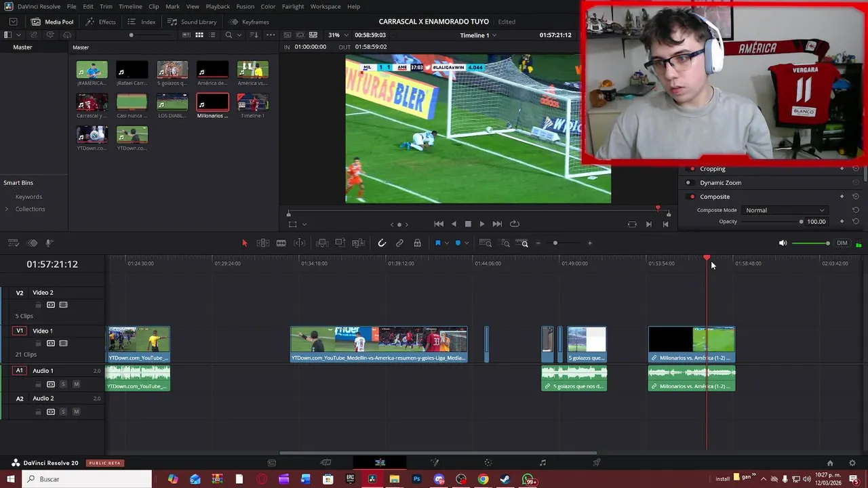Click the Detail Zoom timeline icon
The width and height of the screenshot is (868, 488).
[x=505, y=243]
